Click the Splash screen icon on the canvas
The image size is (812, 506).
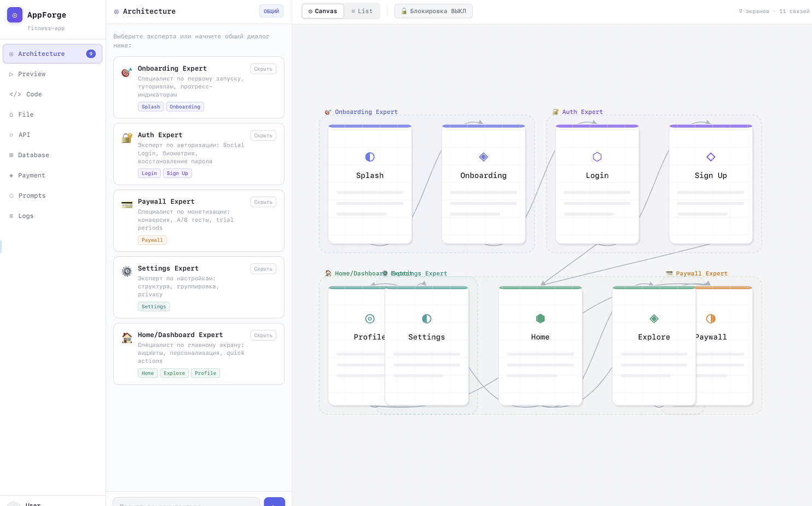(x=370, y=157)
